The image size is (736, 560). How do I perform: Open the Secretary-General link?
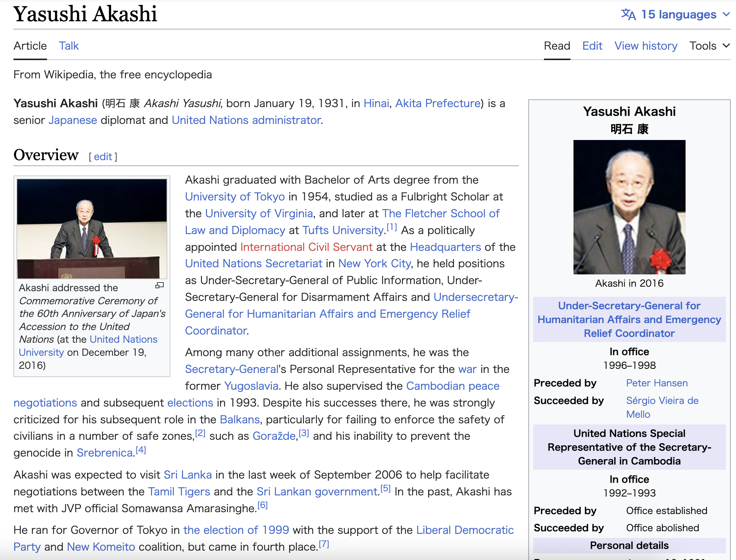click(x=232, y=369)
